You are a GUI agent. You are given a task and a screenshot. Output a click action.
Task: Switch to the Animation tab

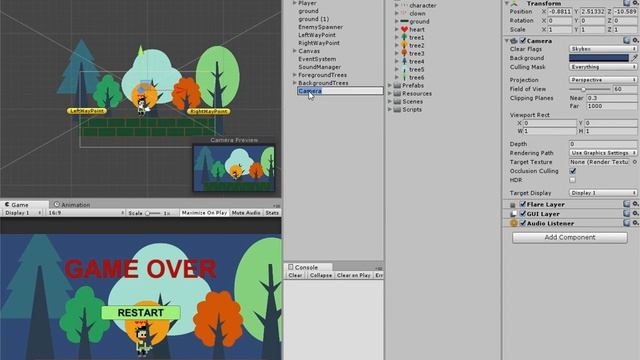(72, 204)
